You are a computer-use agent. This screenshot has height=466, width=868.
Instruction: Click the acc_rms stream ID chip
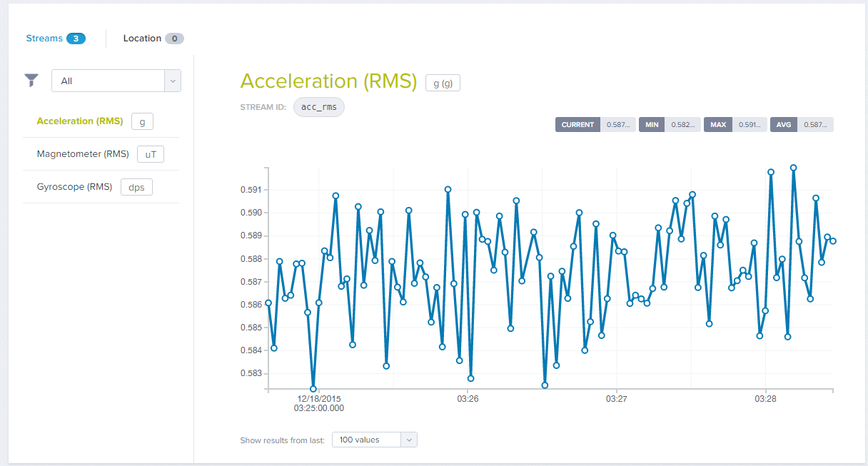[x=318, y=107]
